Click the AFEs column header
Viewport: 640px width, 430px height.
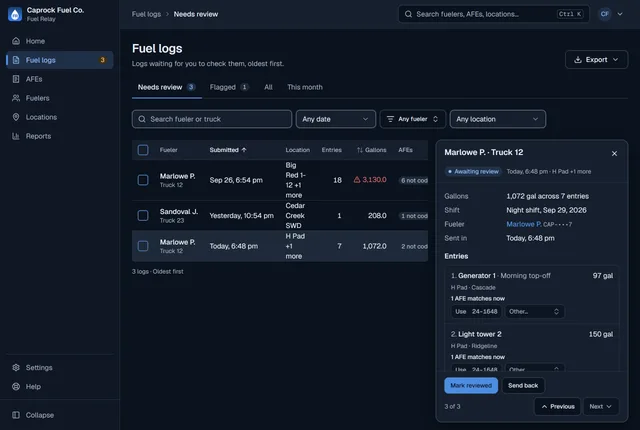(405, 150)
